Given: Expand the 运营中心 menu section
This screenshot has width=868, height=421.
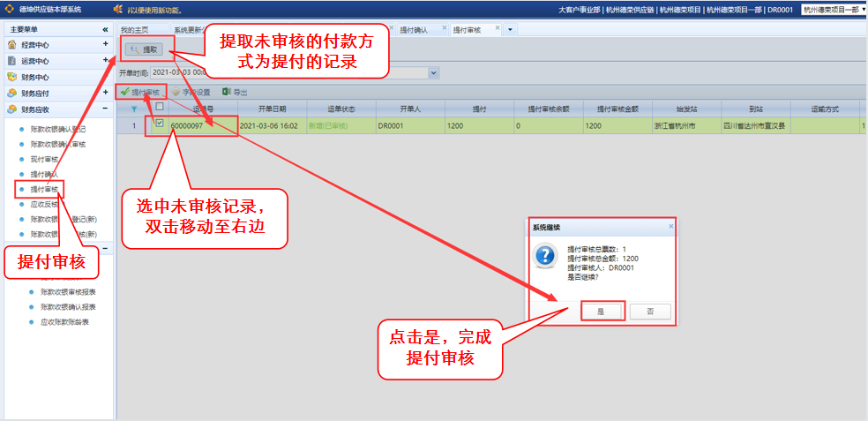Looking at the screenshot, I should coord(105,61).
